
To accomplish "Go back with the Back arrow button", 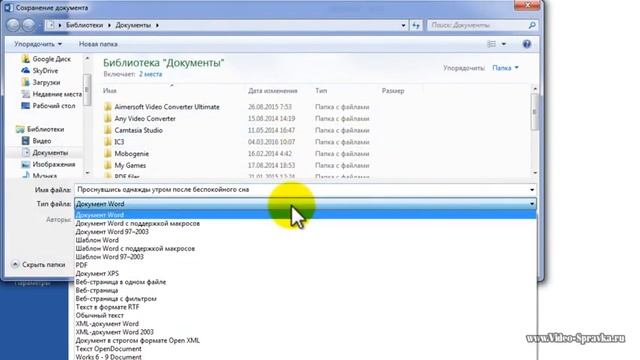I will point(13,25).
